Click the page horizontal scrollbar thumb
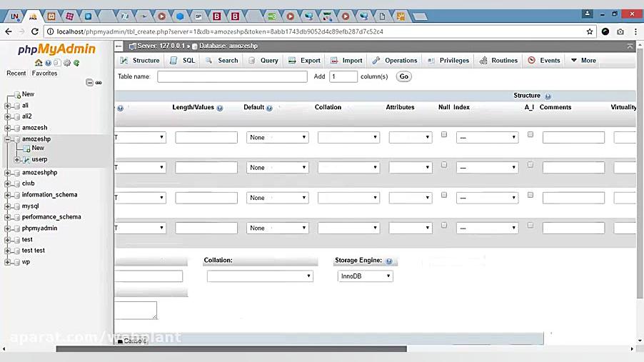 [x=231, y=349]
